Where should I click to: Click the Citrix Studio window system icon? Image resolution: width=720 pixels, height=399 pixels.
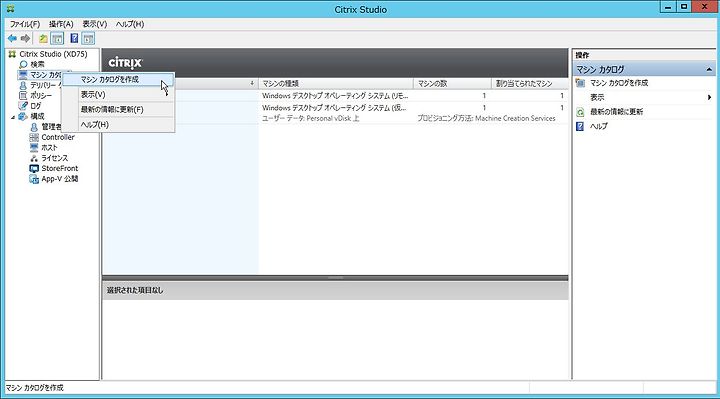point(11,8)
